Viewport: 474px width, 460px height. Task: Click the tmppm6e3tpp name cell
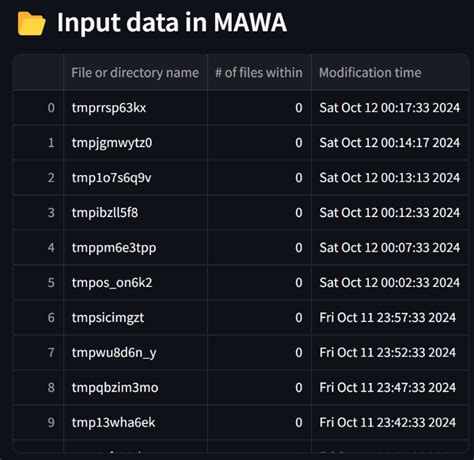(x=135, y=248)
